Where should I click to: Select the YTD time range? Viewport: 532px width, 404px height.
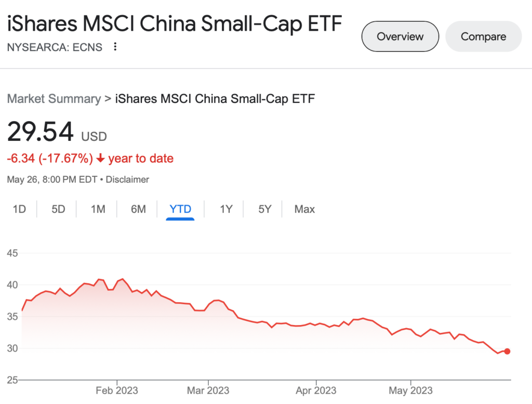click(x=180, y=209)
